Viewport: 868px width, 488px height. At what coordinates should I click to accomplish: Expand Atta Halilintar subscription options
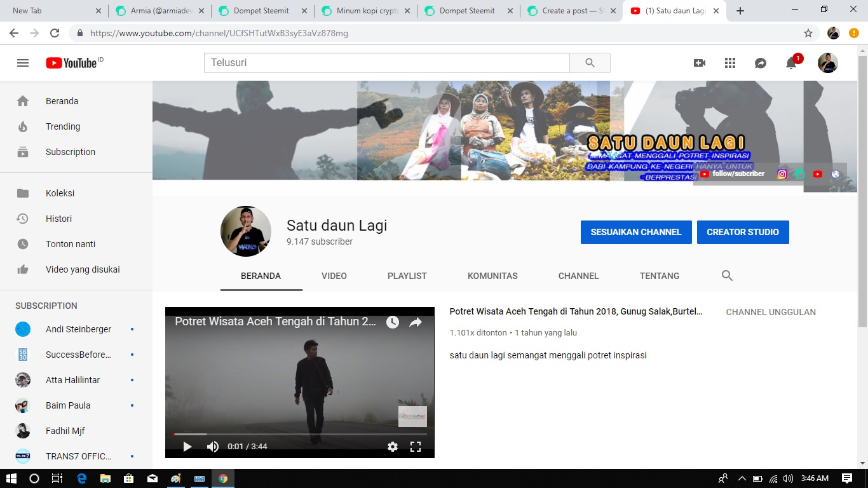(132, 380)
